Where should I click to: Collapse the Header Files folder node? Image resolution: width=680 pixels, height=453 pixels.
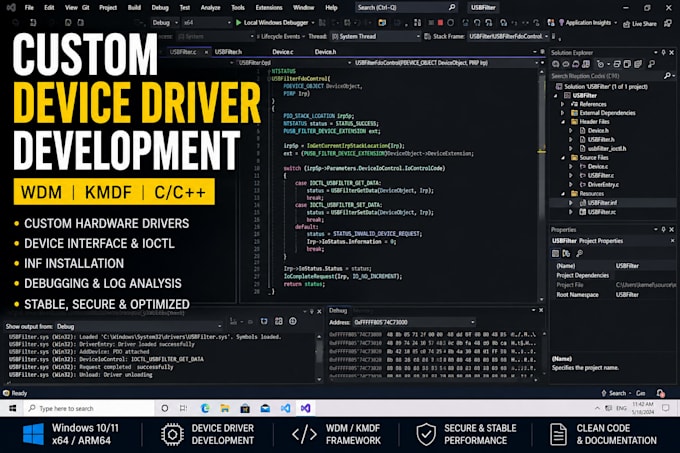pos(563,122)
